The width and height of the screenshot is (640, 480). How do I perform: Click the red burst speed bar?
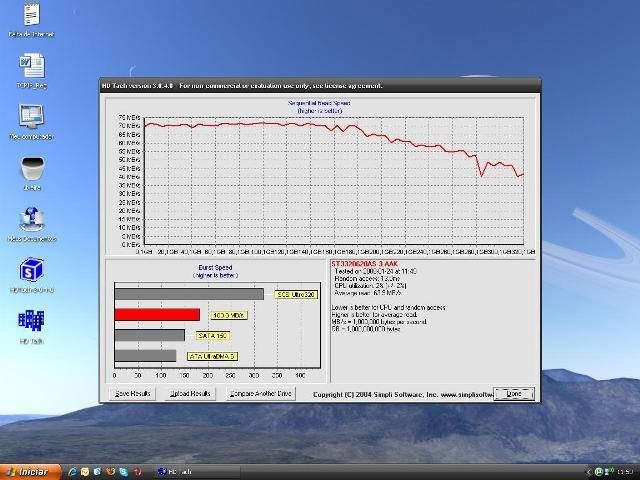(157, 315)
